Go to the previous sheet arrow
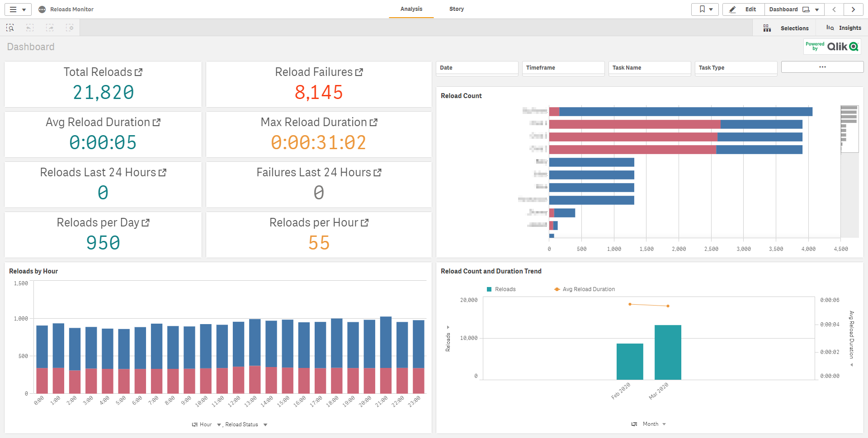 pyautogui.click(x=834, y=9)
